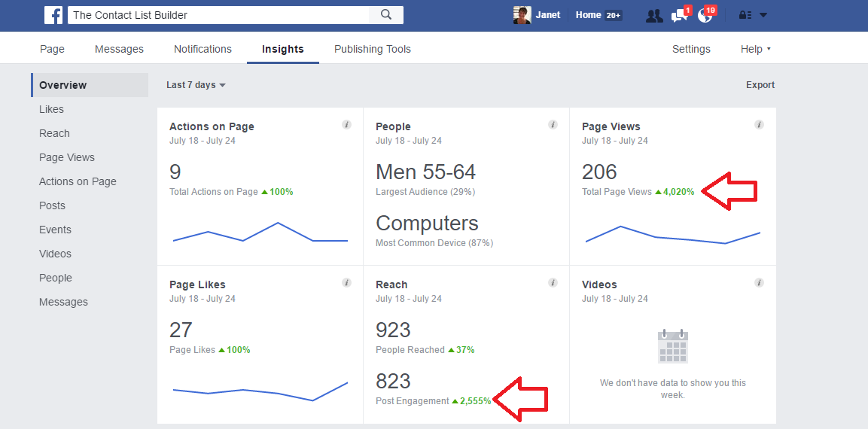Open the Help dropdown menu
Viewport: 868px width, 429px height.
click(755, 49)
